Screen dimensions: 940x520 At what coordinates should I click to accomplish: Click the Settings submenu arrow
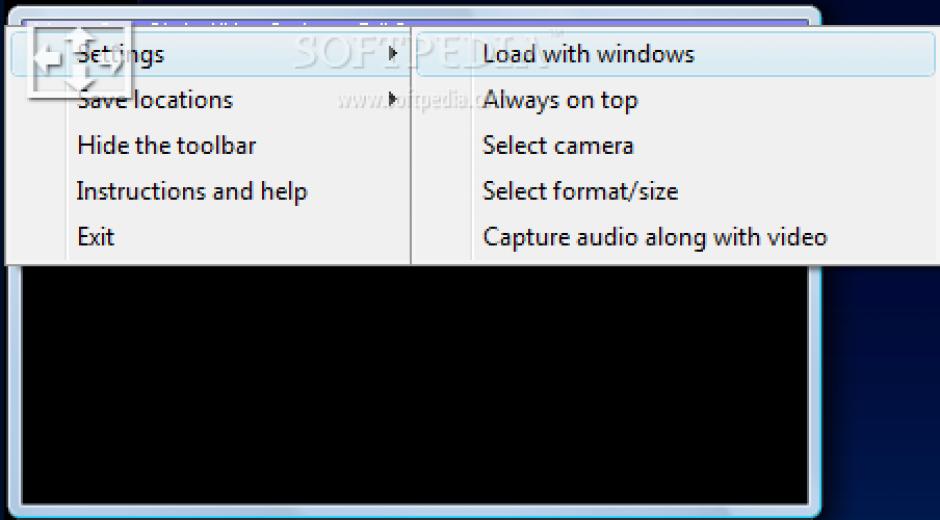click(393, 54)
